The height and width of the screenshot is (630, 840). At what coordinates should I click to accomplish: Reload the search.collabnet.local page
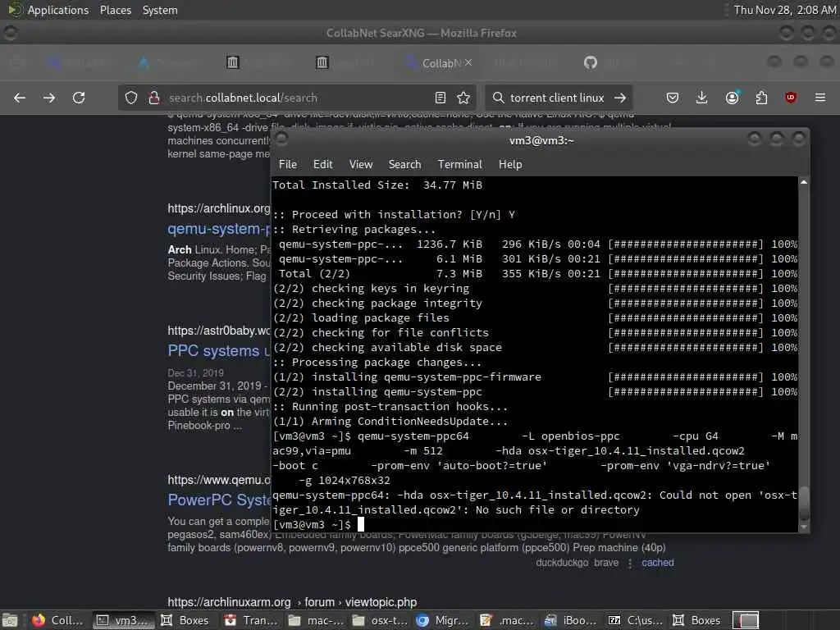[79, 98]
